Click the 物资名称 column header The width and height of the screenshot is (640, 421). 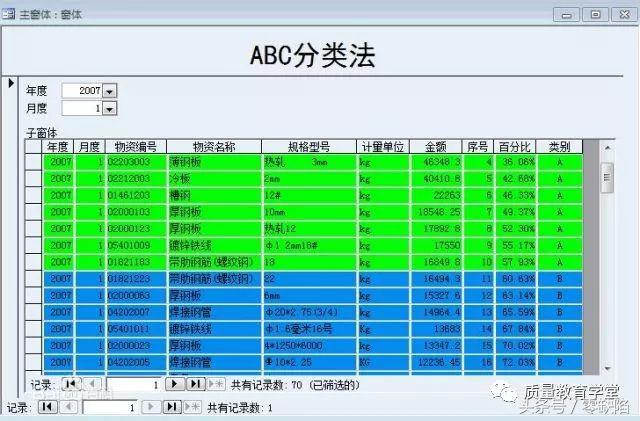(x=213, y=147)
